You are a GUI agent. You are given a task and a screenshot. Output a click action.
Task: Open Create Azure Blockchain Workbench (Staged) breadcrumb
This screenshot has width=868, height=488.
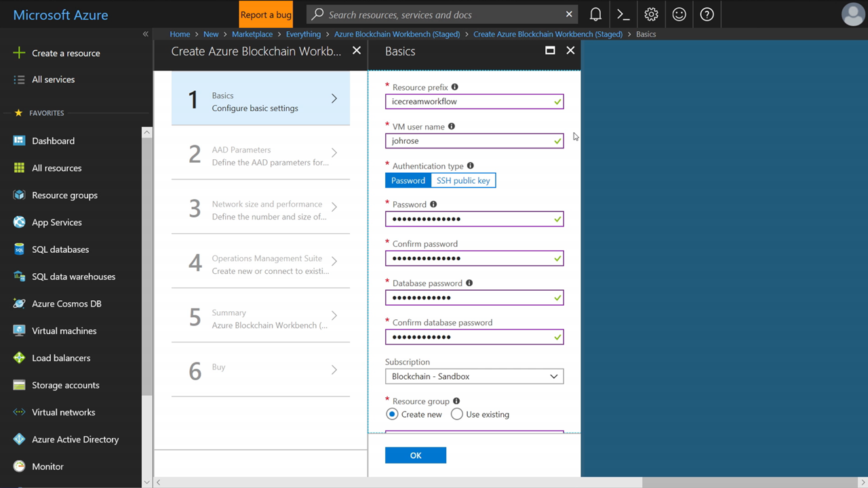click(x=548, y=34)
